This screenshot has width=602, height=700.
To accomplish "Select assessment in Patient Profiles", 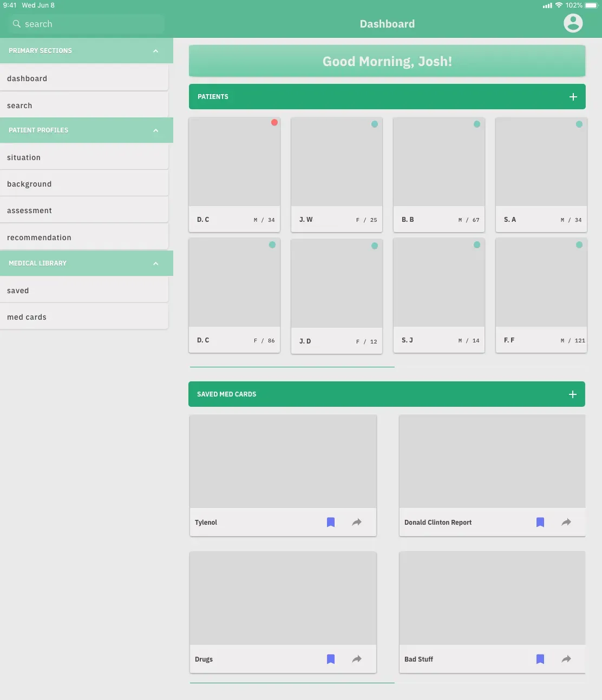I will [84, 210].
